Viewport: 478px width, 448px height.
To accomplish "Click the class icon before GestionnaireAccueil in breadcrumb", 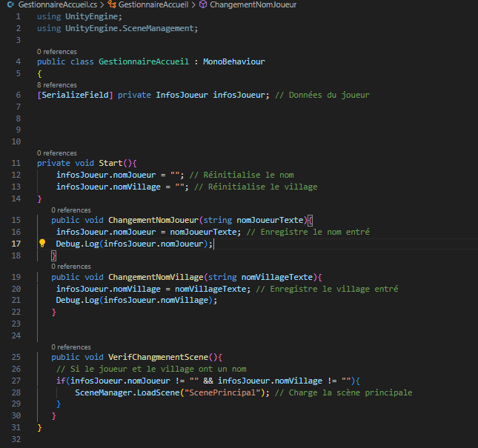I will tap(113, 4).
